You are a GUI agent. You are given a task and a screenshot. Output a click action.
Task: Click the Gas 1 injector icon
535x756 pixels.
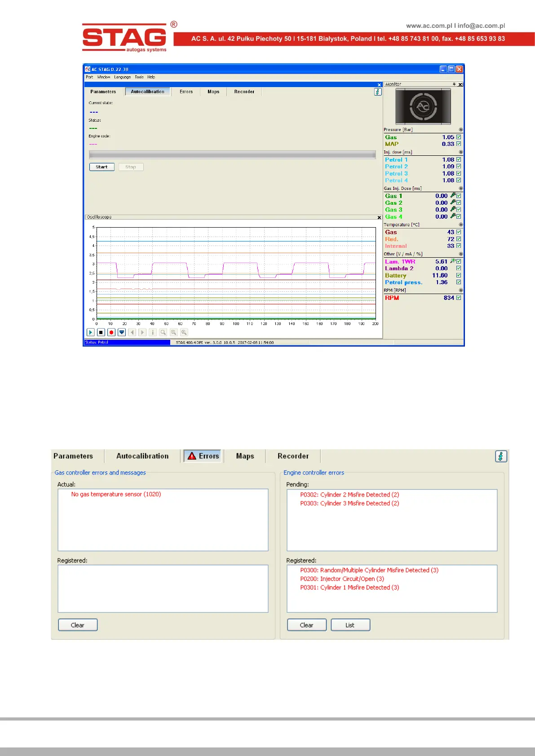click(x=453, y=196)
